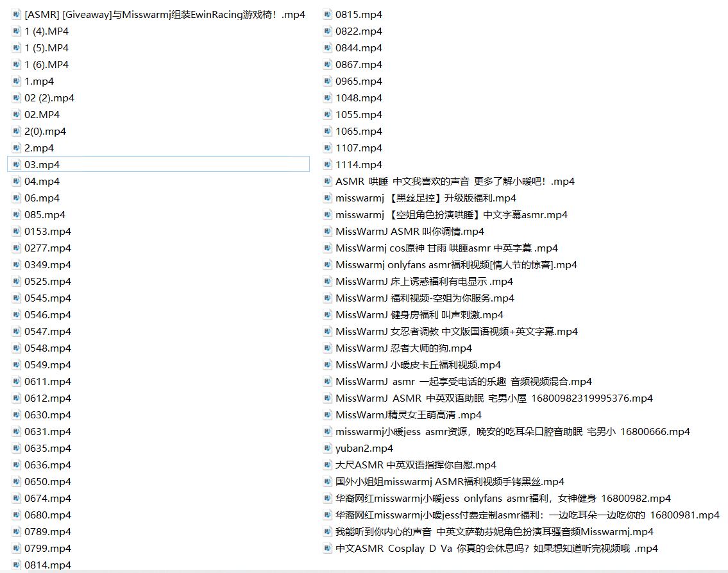The height and width of the screenshot is (573, 728).
Task: Click file 0548.mp4
Action: point(48,348)
